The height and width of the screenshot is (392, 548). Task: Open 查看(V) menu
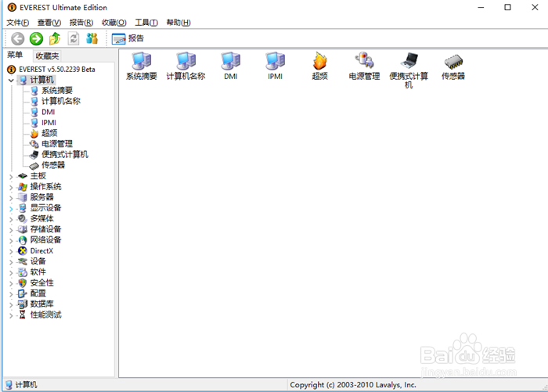tap(49, 23)
